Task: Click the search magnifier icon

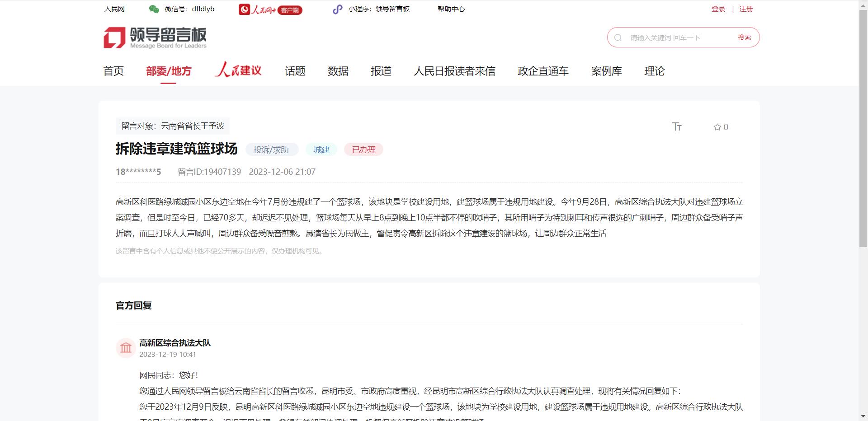Action: [x=617, y=37]
